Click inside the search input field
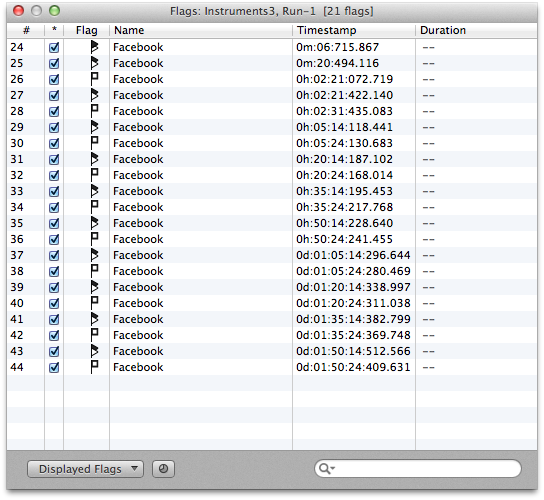The width and height of the screenshot is (544, 500). coord(418,468)
